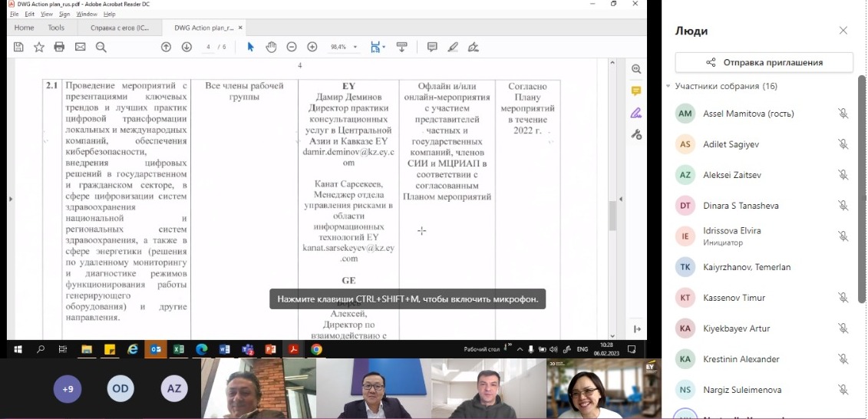Collapse the Участники собрания list
This screenshot has height=419, width=868.
tap(668, 87)
